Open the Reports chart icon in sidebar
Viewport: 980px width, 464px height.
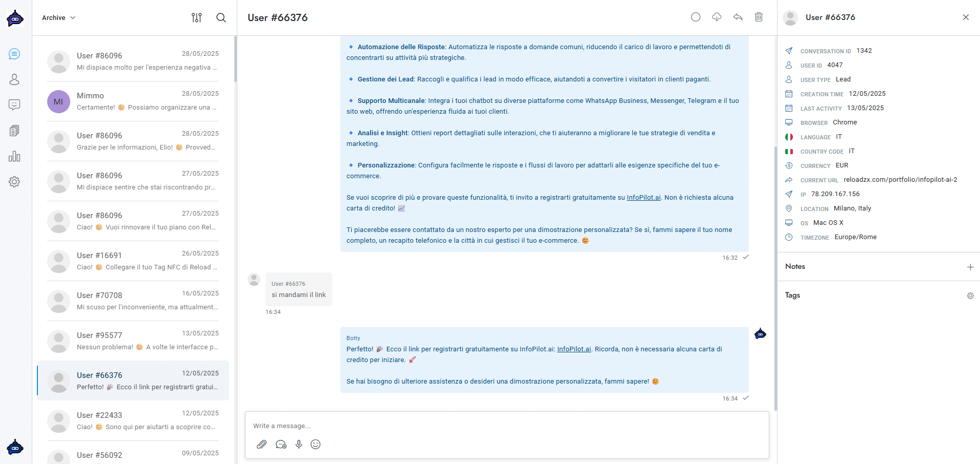(x=14, y=156)
